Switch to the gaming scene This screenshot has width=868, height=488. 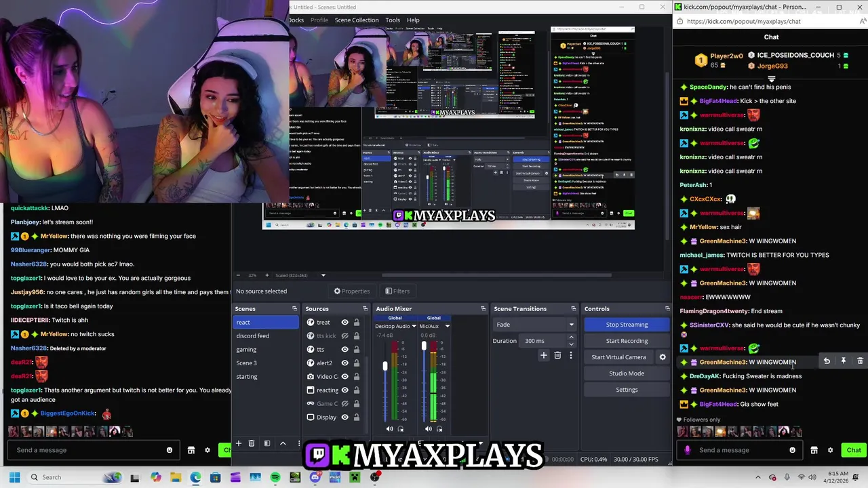pyautogui.click(x=266, y=349)
